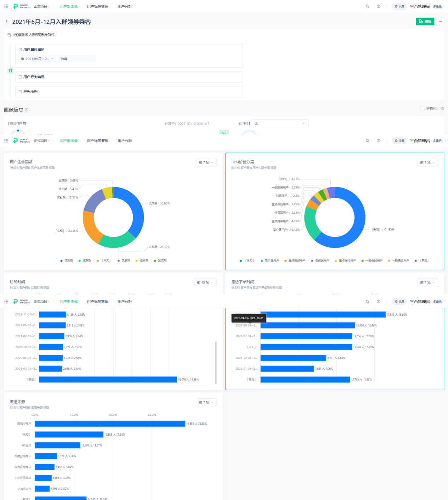Image resolution: width=448 pixels, height=500 pixels.
Task: Switch to 用户标签管理 tab in topmost header
Action: click(x=97, y=6)
